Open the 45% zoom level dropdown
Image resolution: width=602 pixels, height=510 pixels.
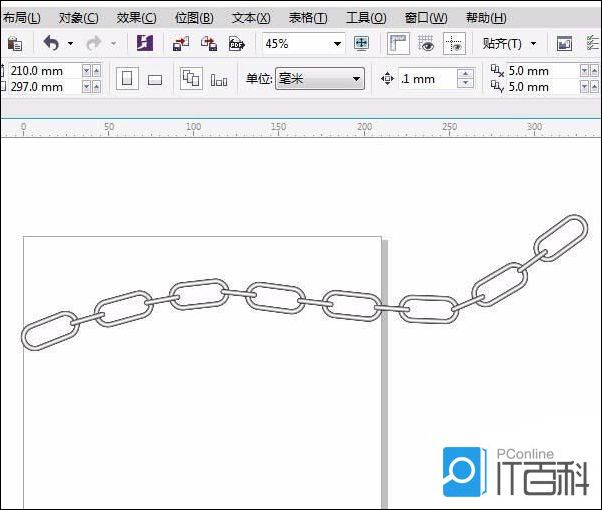337,44
